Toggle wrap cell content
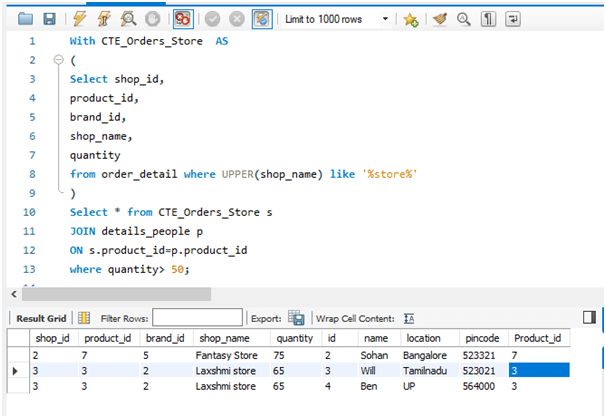The image size is (606, 418). point(408,318)
